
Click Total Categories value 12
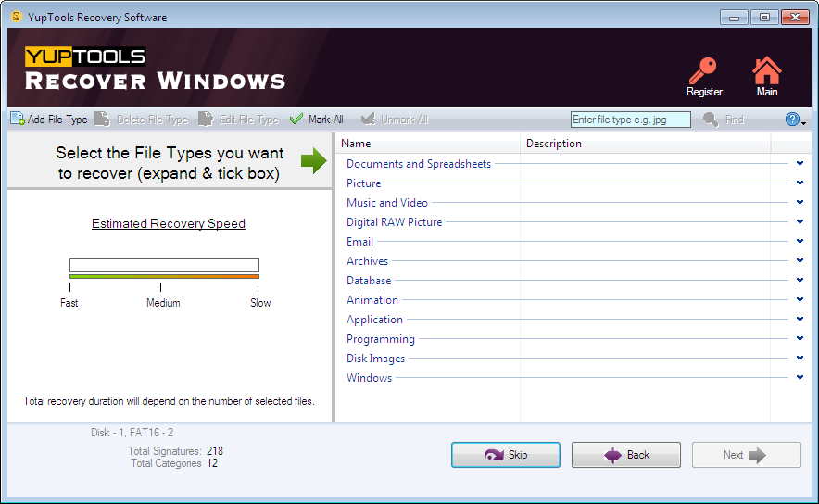(x=212, y=463)
